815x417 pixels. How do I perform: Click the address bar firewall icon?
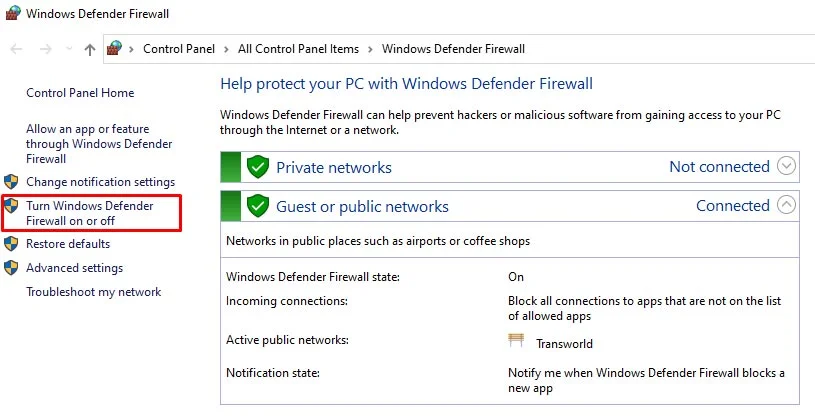tap(115, 48)
